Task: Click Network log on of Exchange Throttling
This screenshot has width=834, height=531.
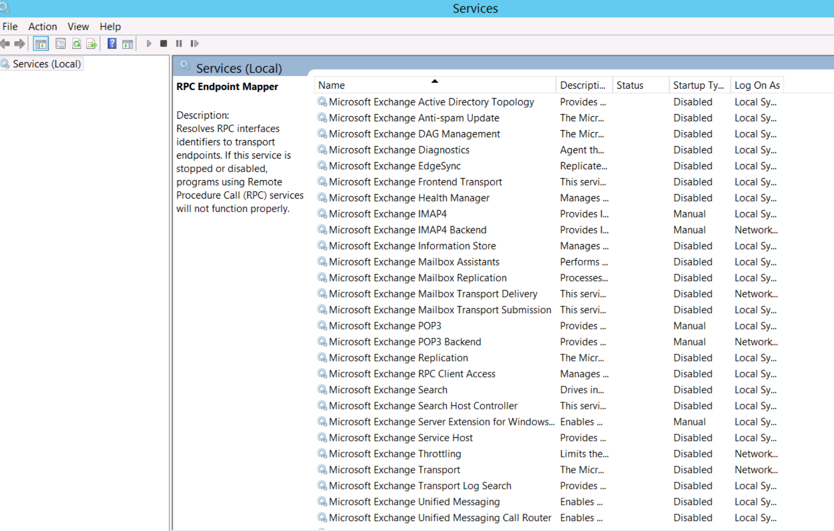Action: [756, 454]
